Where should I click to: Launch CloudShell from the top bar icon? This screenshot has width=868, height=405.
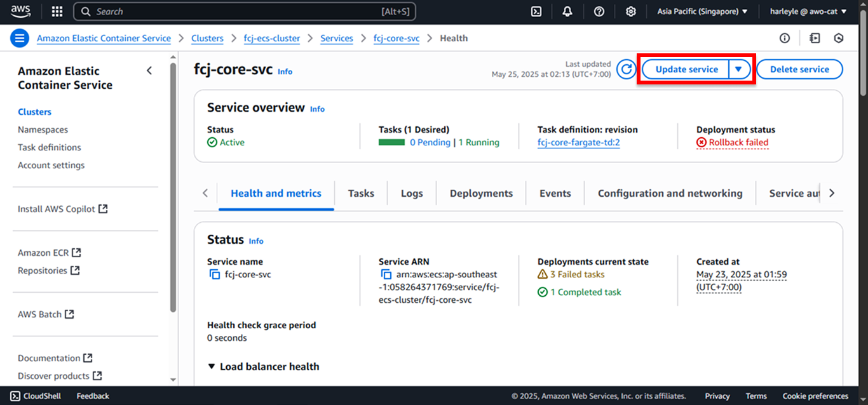[x=536, y=11]
